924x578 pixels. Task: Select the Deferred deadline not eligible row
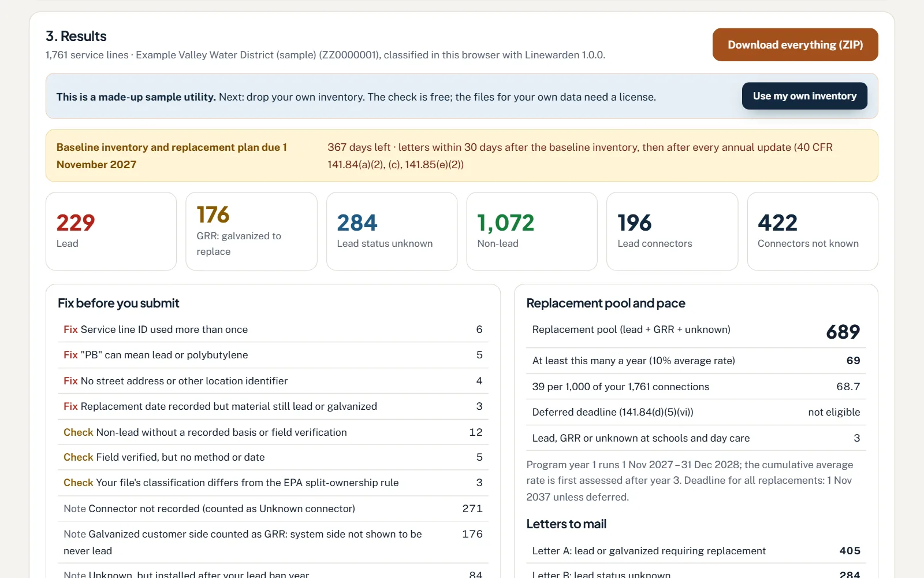(696, 412)
